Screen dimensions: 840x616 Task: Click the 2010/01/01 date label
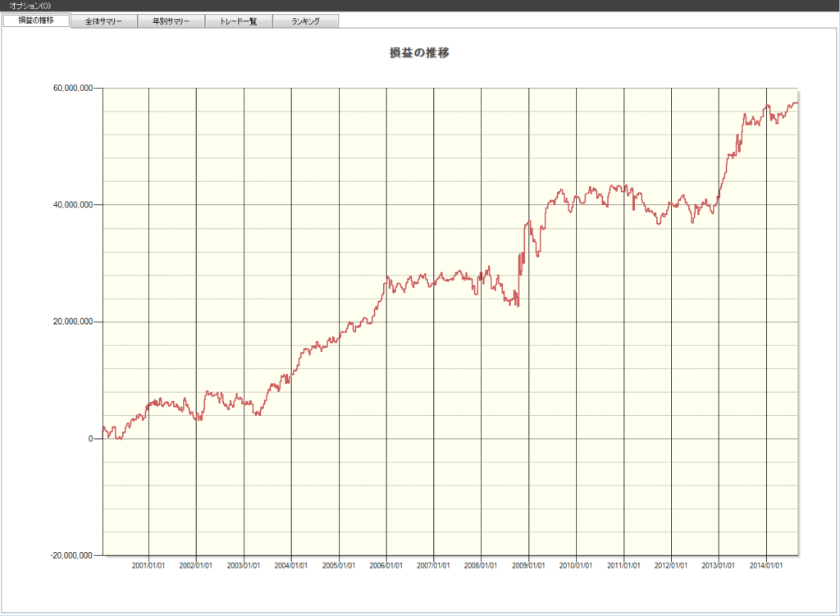[x=576, y=565]
